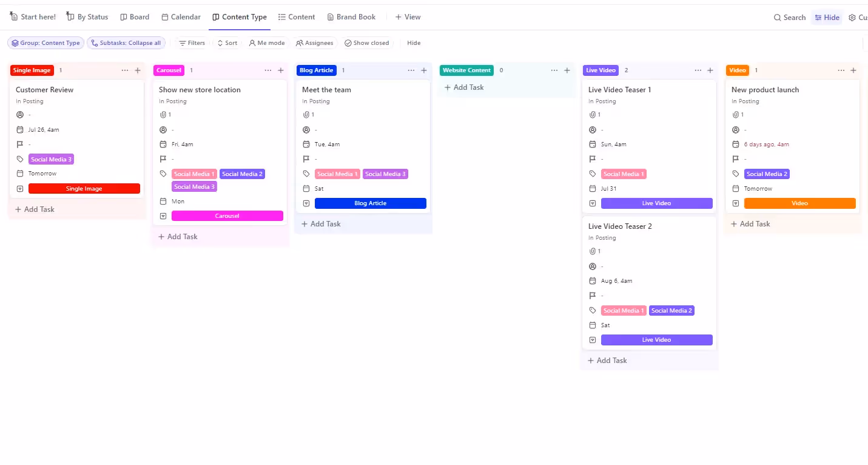The height and width of the screenshot is (465, 868).
Task: Select the Social Media 2 tag on New product launch
Action: [x=767, y=174]
